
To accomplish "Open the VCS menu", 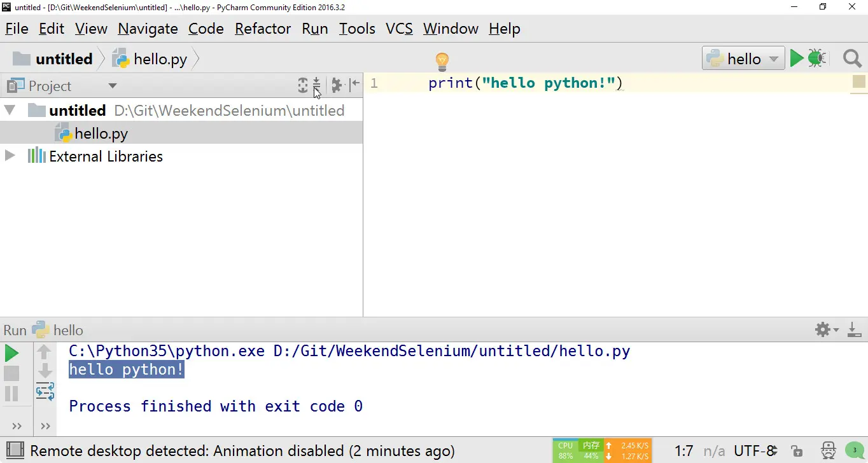I will (399, 29).
